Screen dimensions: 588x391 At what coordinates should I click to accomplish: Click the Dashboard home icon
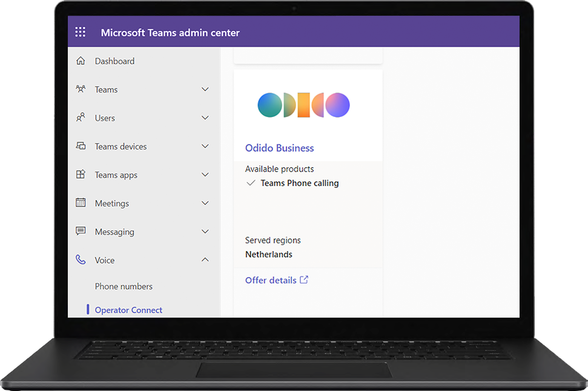coord(81,61)
